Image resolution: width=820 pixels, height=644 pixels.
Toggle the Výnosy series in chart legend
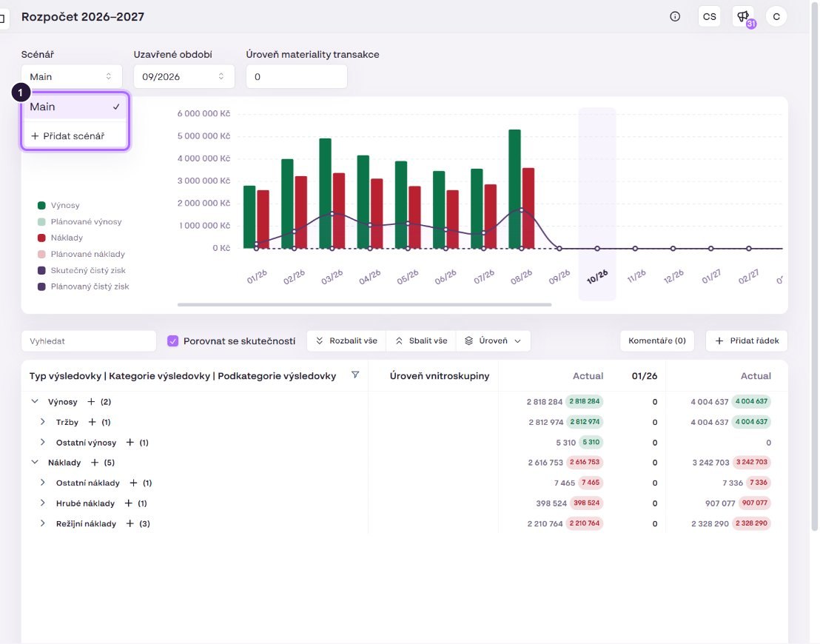pos(58,206)
